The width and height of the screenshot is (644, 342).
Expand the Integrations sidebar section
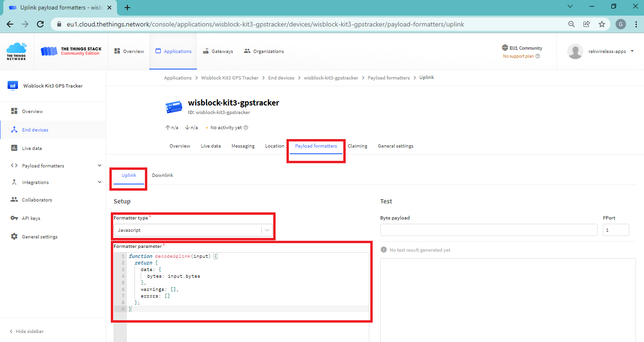click(x=99, y=182)
